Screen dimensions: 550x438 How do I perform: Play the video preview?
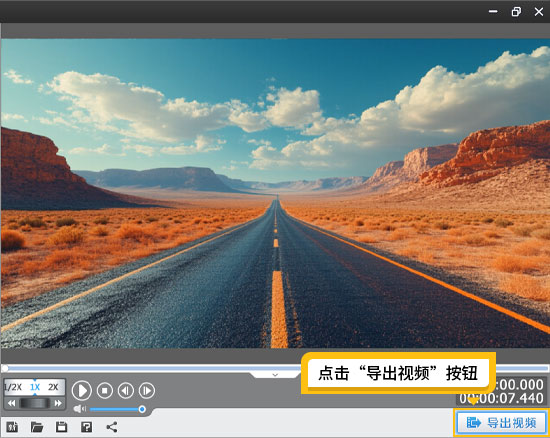pos(82,390)
